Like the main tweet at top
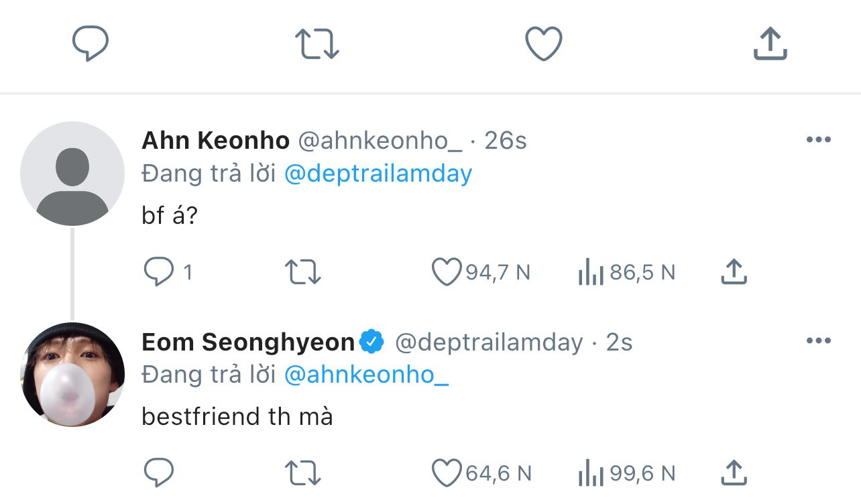The height and width of the screenshot is (504, 861). [543, 44]
